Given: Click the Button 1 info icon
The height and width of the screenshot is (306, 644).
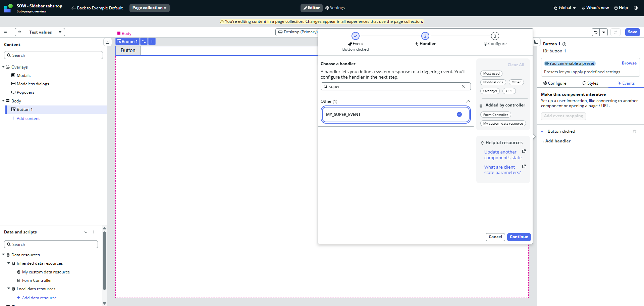Looking at the screenshot, I should point(564,44).
